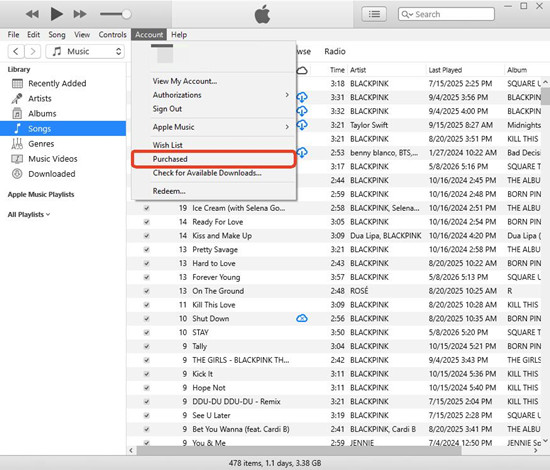Open the Music media type dropdown

pos(85,52)
